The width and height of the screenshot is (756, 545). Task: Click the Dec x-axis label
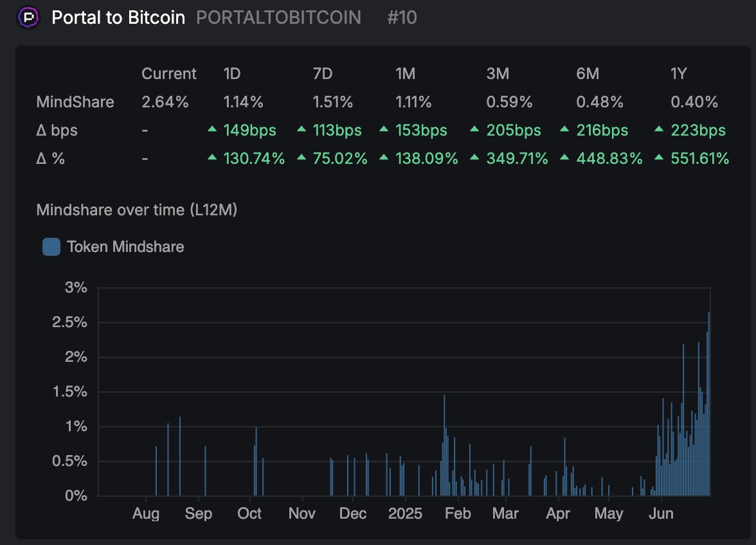coord(352,514)
